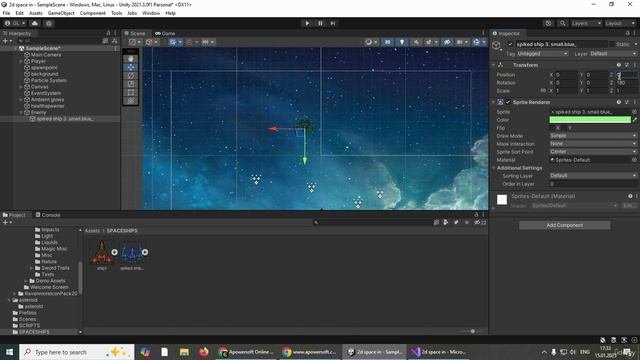Select Main Camera in Hierarchy
Image resolution: width=640 pixels, height=360 pixels.
(46, 55)
